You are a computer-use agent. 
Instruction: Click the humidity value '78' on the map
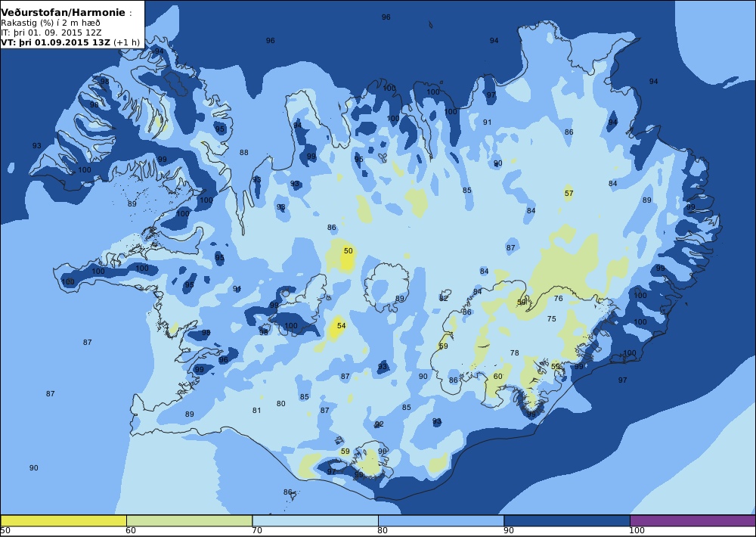(x=514, y=353)
